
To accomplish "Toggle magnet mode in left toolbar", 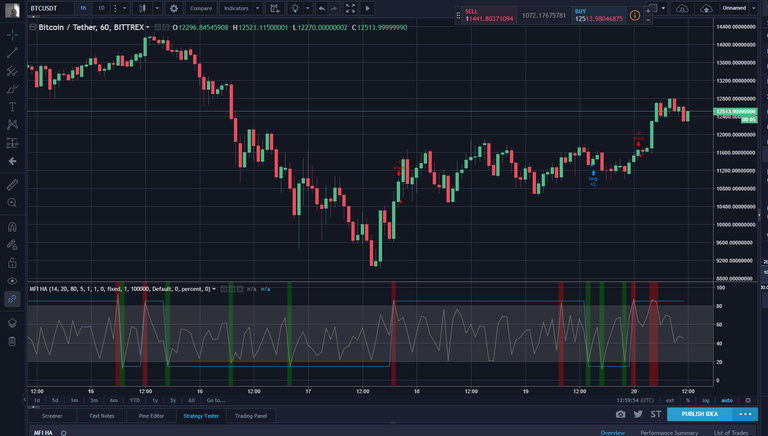I will click(12, 226).
